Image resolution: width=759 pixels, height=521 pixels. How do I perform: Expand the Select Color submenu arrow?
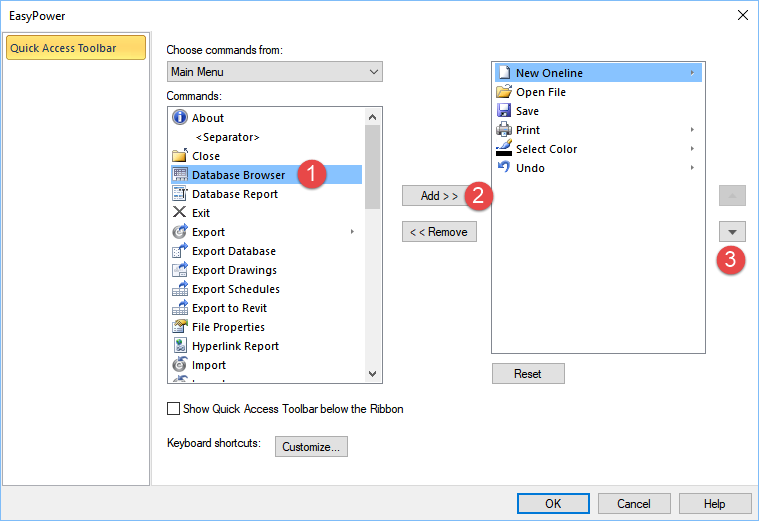click(x=692, y=149)
